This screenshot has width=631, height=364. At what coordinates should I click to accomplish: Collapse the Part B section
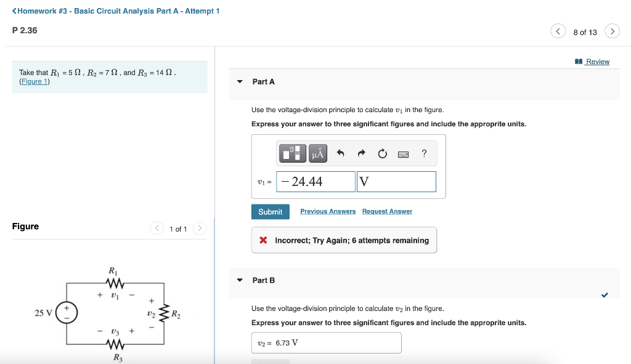240,280
